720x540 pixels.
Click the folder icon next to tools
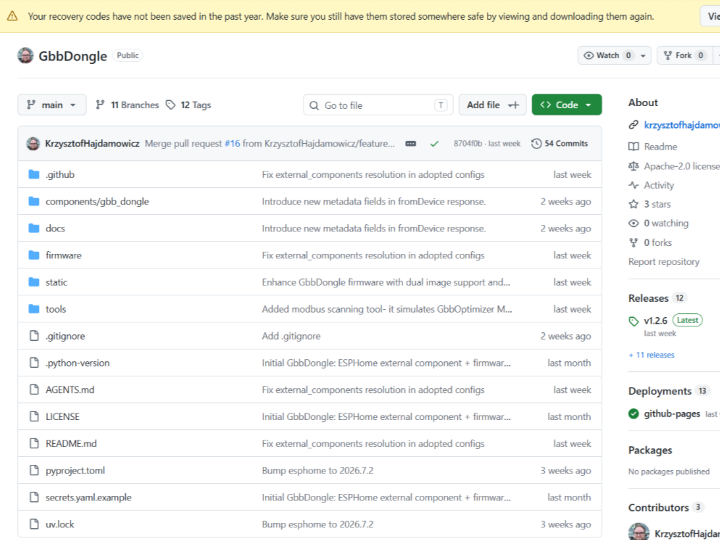(x=34, y=309)
